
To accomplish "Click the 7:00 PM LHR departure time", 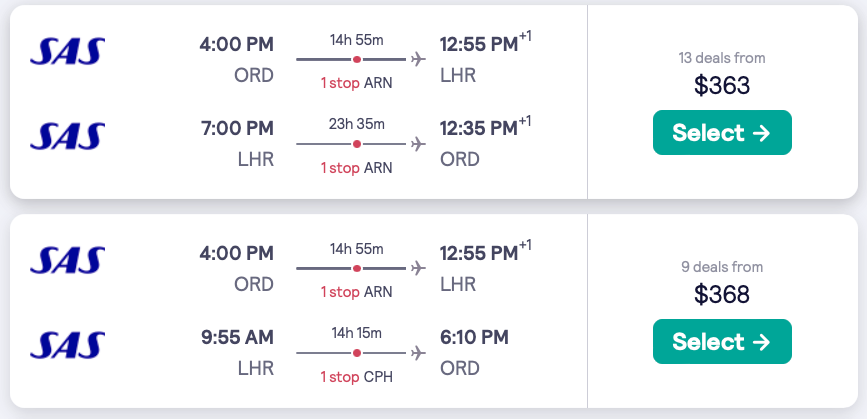I will tap(236, 128).
